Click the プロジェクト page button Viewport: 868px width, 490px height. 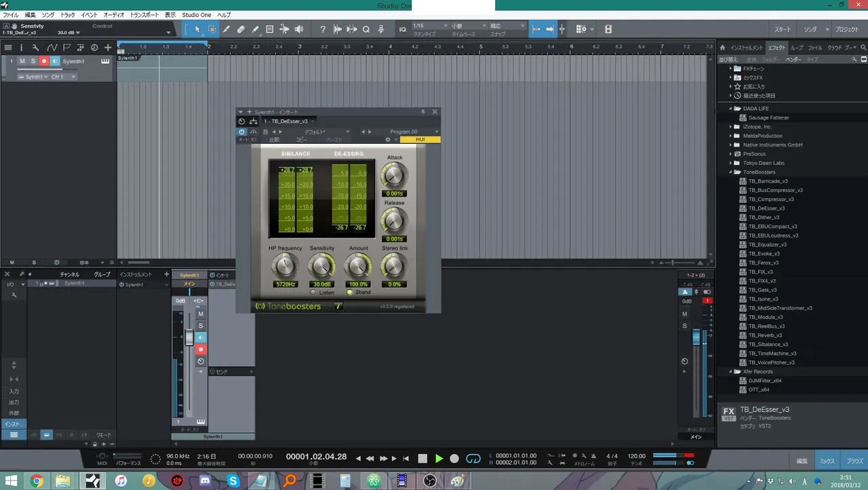(846, 29)
